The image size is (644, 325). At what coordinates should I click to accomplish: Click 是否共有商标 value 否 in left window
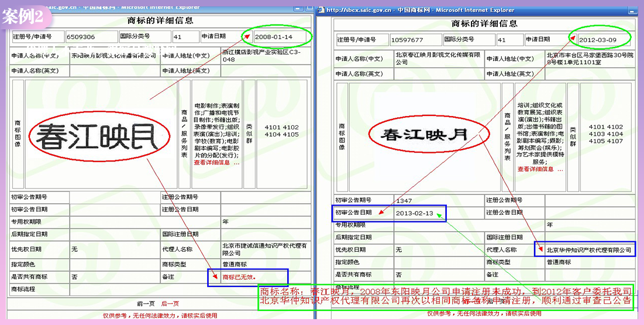click(74, 277)
